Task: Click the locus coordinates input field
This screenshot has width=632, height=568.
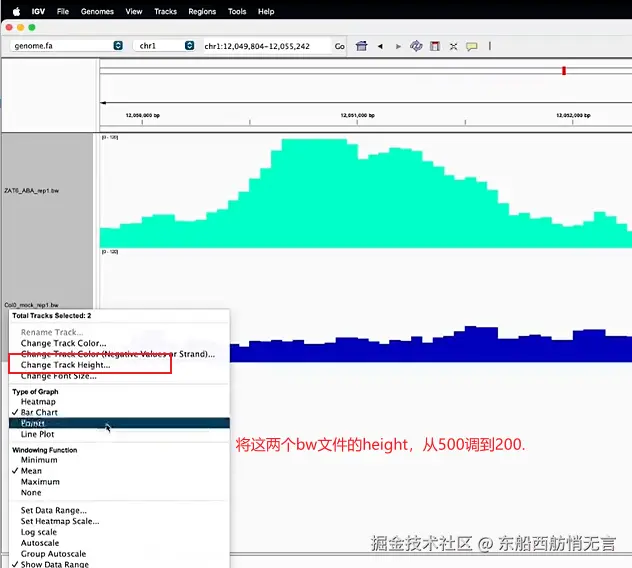Action: [x=267, y=46]
